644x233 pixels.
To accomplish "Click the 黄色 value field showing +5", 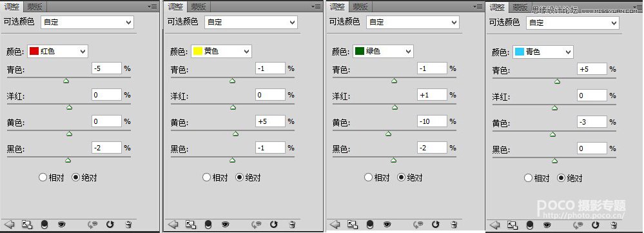I will [x=270, y=121].
